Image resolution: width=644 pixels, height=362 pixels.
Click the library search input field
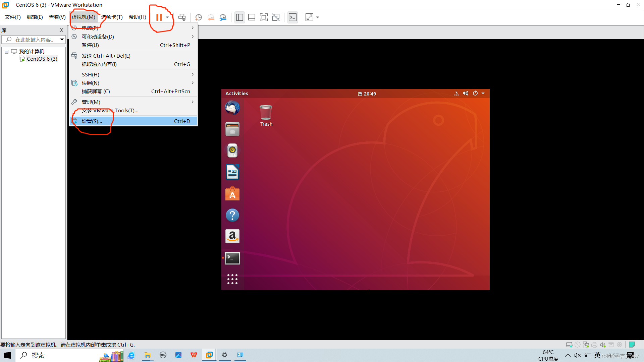[34, 40]
